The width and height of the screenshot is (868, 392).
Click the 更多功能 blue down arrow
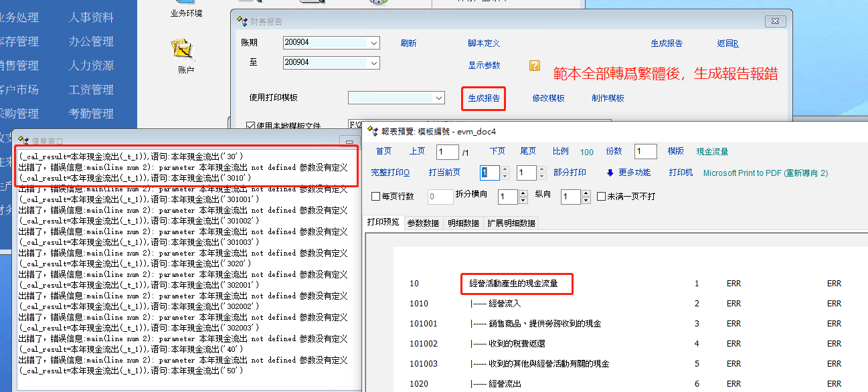[x=610, y=173]
